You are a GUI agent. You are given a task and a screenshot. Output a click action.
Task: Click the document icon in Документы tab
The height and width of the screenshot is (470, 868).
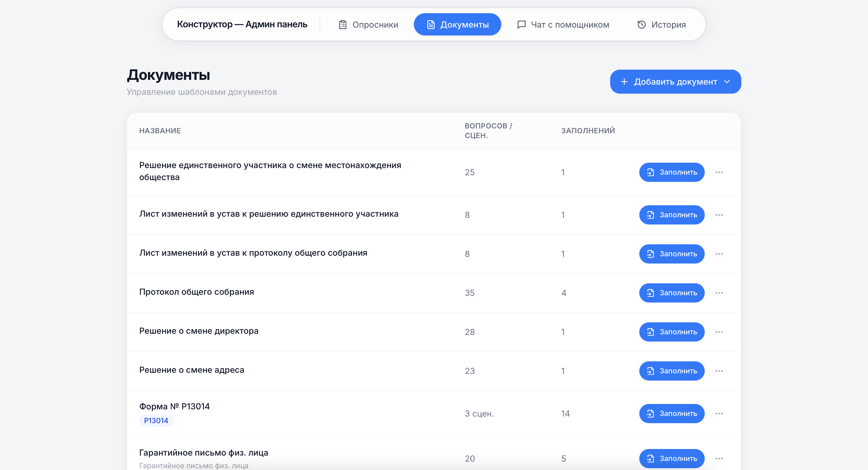click(x=431, y=25)
